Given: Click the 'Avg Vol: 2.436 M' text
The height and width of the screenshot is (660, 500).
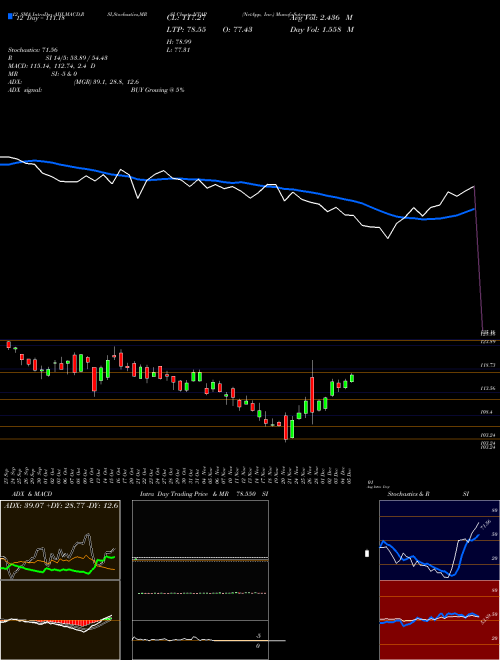Looking at the screenshot, I should (321, 18).
